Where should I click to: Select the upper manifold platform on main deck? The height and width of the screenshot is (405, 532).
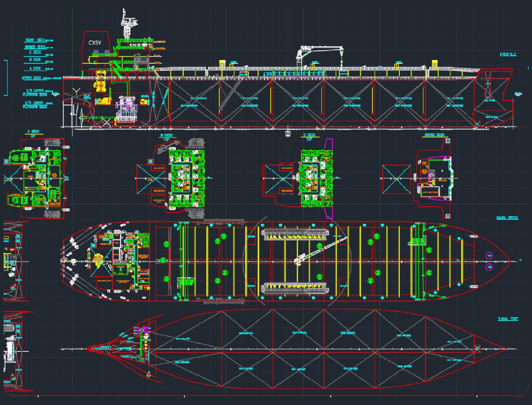click(295, 235)
